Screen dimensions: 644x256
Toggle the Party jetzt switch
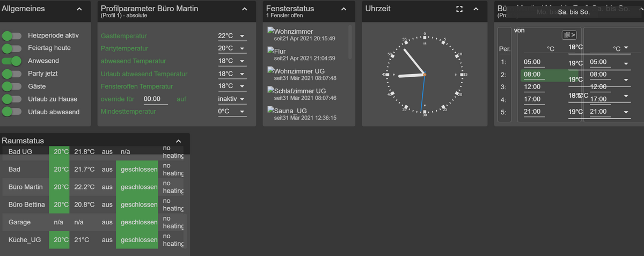(12, 74)
